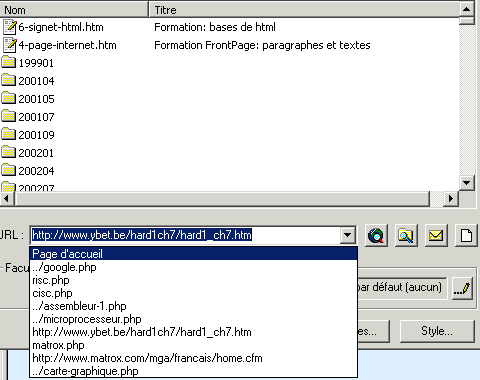Choose ../microprocesseur.php in URL list
480x380 pixels.
click(x=194, y=319)
